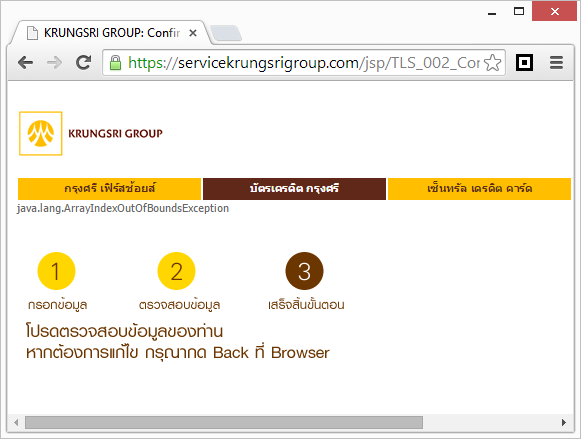Bookmark the page with the star icon

[x=492, y=63]
